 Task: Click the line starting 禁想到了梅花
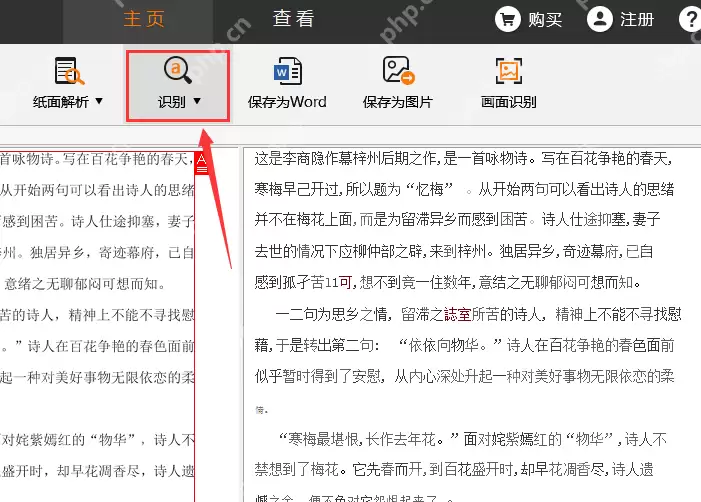coord(454,469)
